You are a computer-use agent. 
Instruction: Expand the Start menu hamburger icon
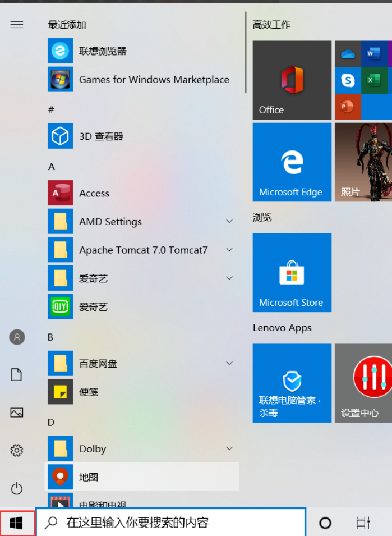point(17,25)
